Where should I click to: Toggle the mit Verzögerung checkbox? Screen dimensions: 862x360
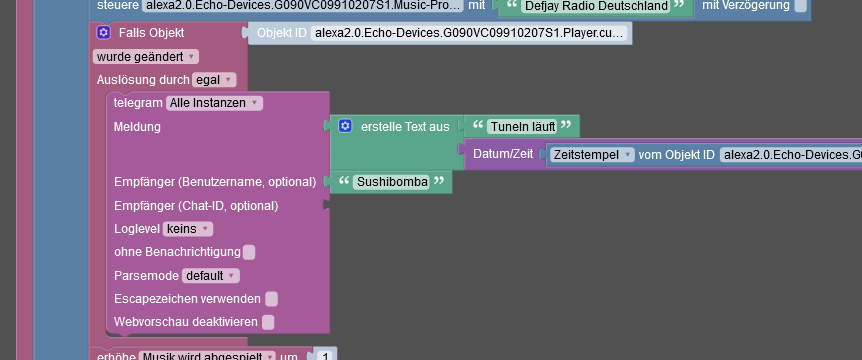(800, 5)
